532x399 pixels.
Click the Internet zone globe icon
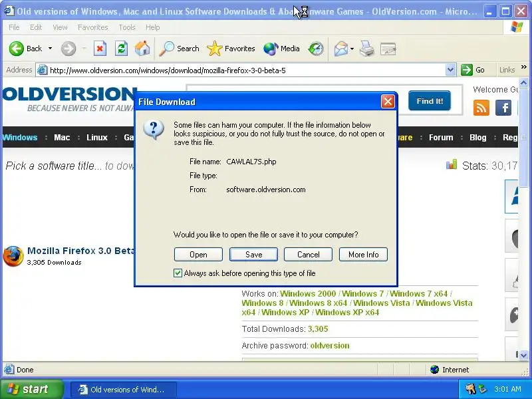[x=434, y=370]
